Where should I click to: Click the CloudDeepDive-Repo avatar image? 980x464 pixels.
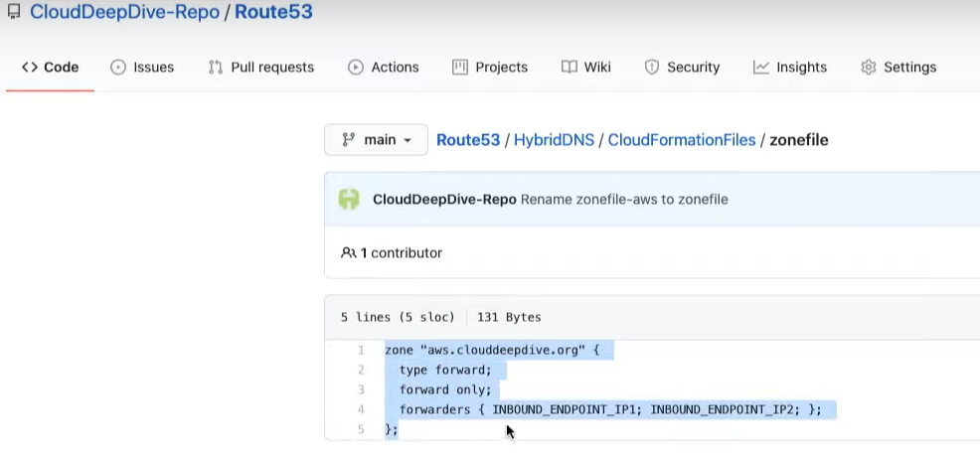[349, 200]
